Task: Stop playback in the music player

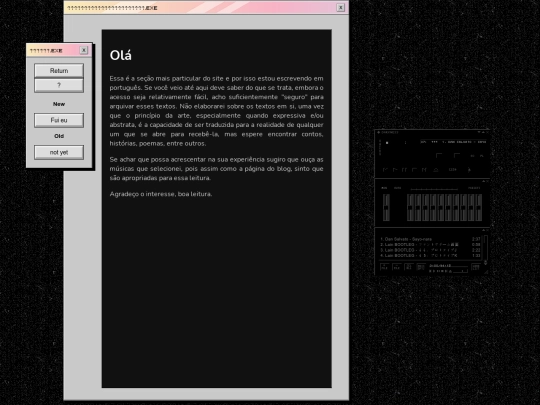Action: pyautogui.click(x=414, y=170)
